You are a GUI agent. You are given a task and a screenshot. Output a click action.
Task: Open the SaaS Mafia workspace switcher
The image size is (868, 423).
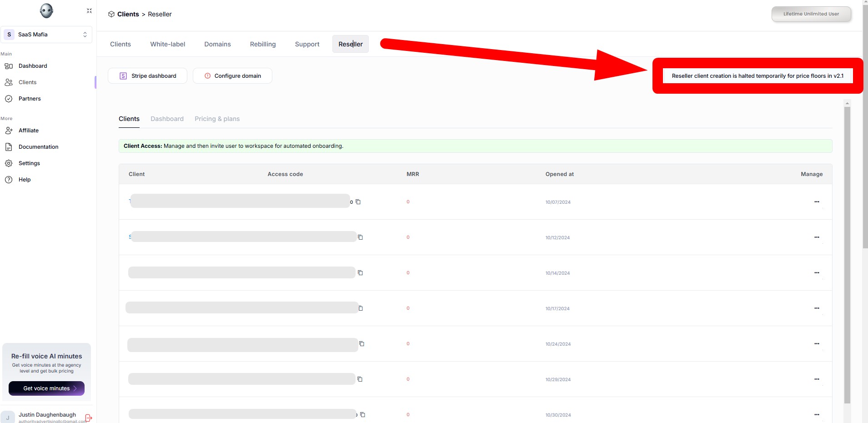pos(46,35)
